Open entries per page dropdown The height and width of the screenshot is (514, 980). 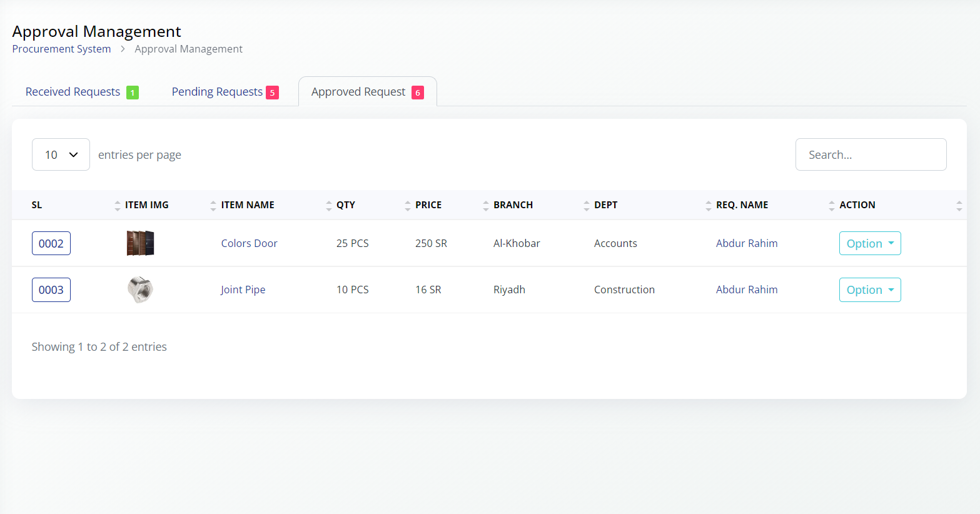click(61, 154)
